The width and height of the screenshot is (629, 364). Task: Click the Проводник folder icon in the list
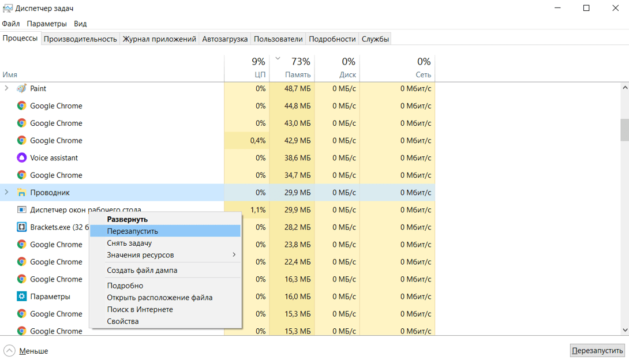(21, 192)
